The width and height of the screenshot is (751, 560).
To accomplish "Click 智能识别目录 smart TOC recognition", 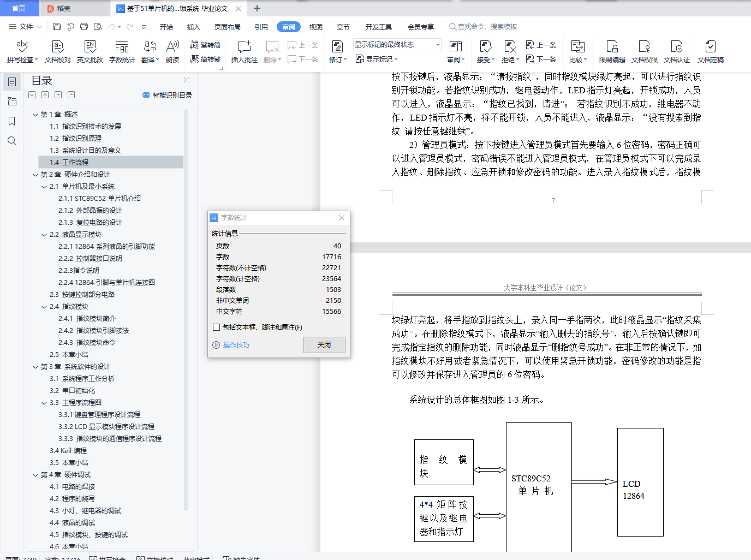I will click(x=168, y=95).
